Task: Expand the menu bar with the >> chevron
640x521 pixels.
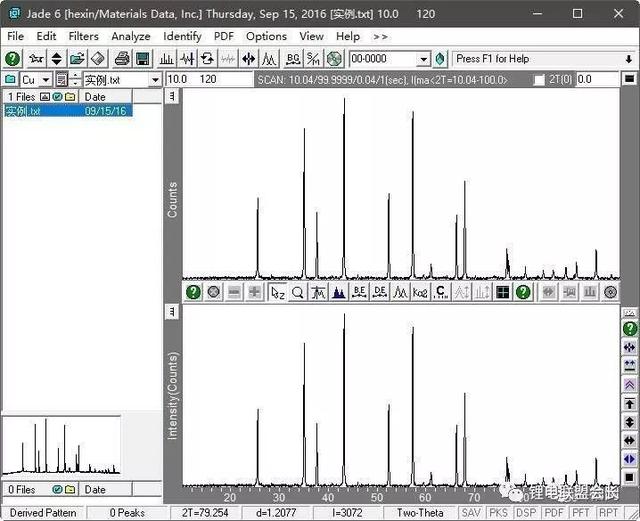Action: [380, 37]
